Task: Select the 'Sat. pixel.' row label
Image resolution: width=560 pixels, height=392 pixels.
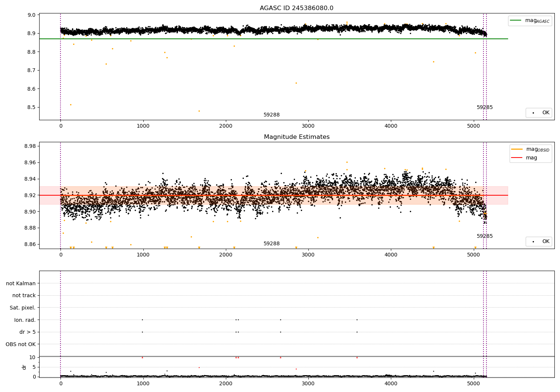Action: tap(22, 308)
